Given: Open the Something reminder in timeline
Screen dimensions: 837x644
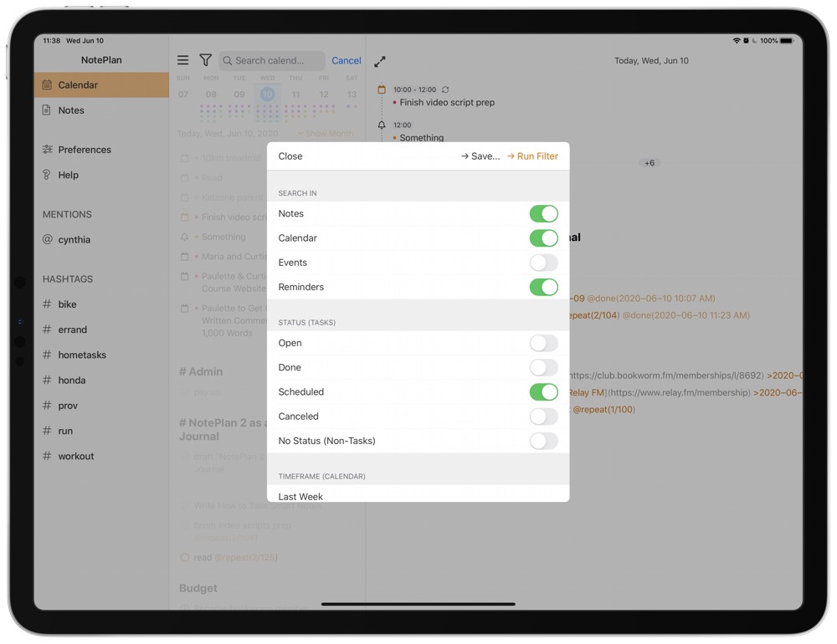Looking at the screenshot, I should coord(422,138).
